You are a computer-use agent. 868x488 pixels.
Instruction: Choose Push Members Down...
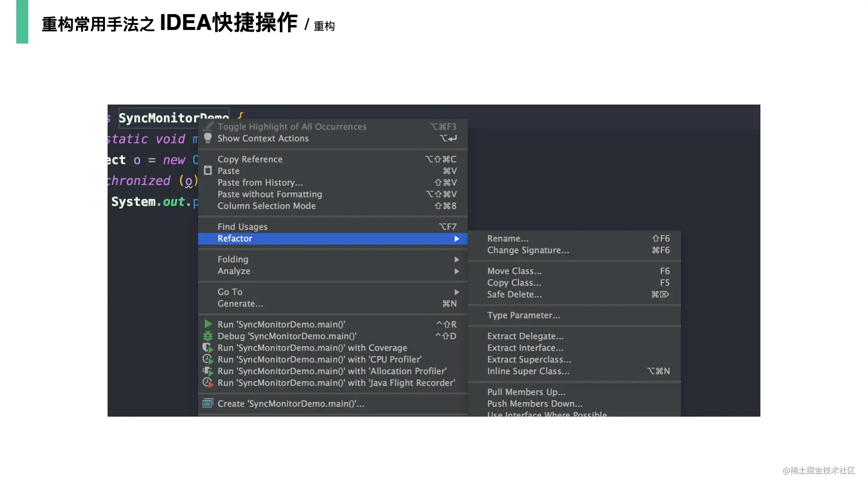(574, 404)
